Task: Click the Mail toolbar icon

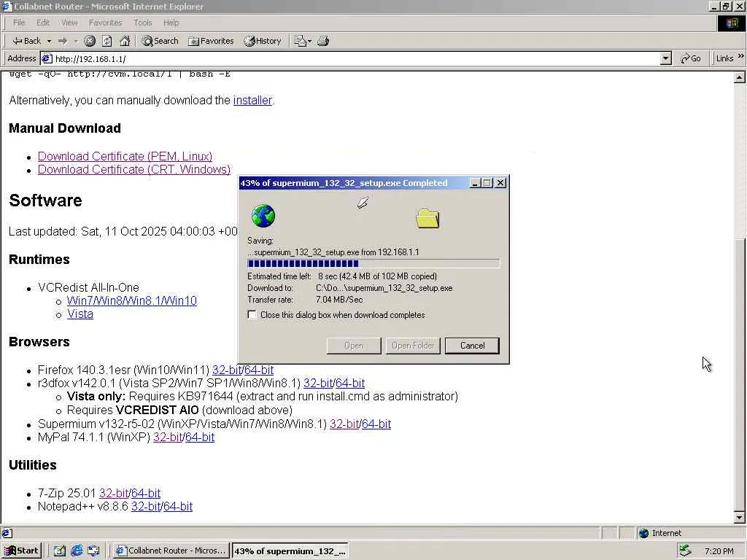Action: [300, 41]
